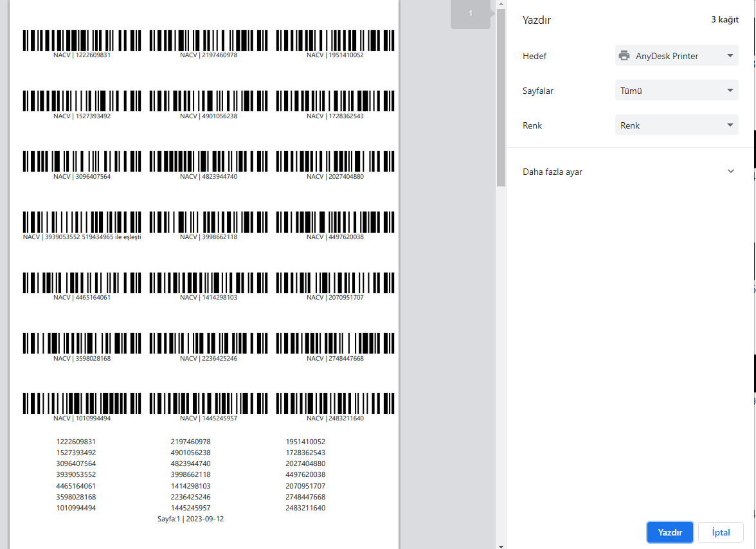The width and height of the screenshot is (756, 549).
Task: Click the blue Yazdır button
Action: click(669, 532)
